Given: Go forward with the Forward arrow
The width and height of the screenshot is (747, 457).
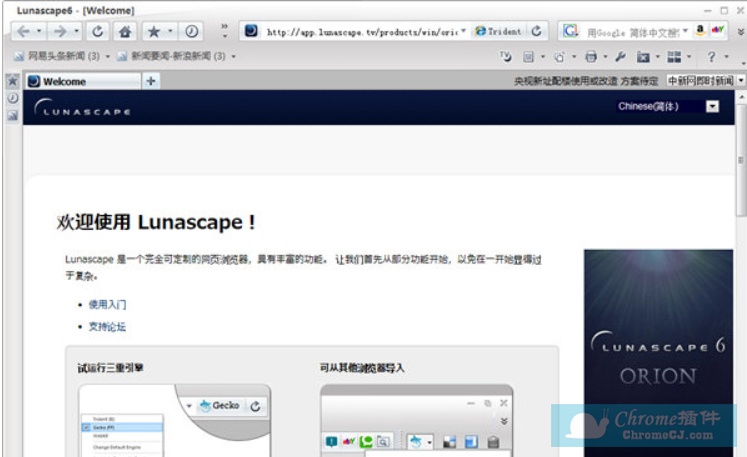Looking at the screenshot, I should pos(60,31).
